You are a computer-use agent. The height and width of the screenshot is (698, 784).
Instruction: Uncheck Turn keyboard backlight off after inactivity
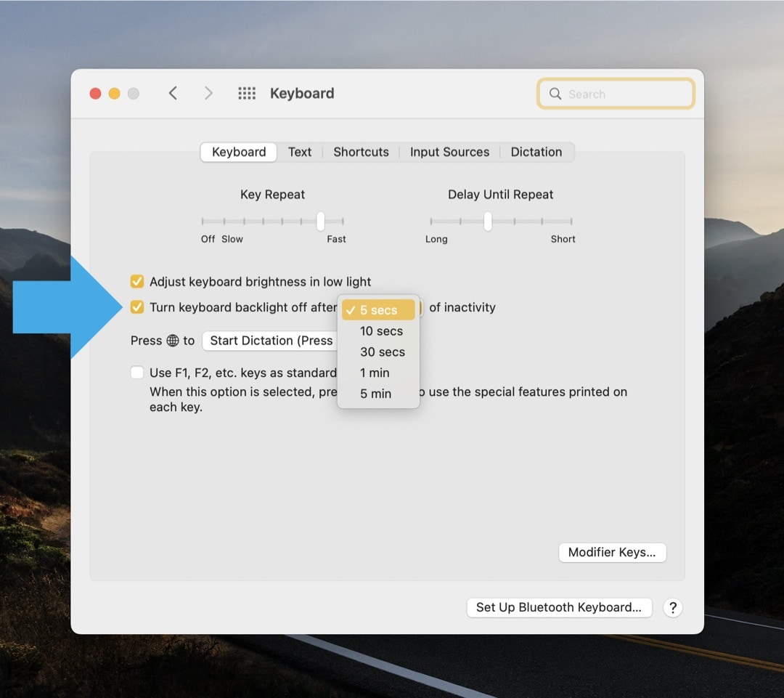tap(137, 307)
